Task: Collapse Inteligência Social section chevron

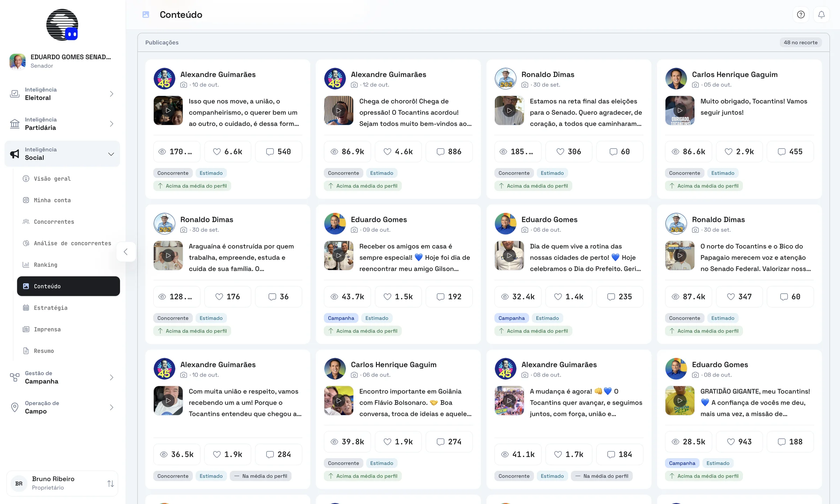Action: click(x=111, y=154)
